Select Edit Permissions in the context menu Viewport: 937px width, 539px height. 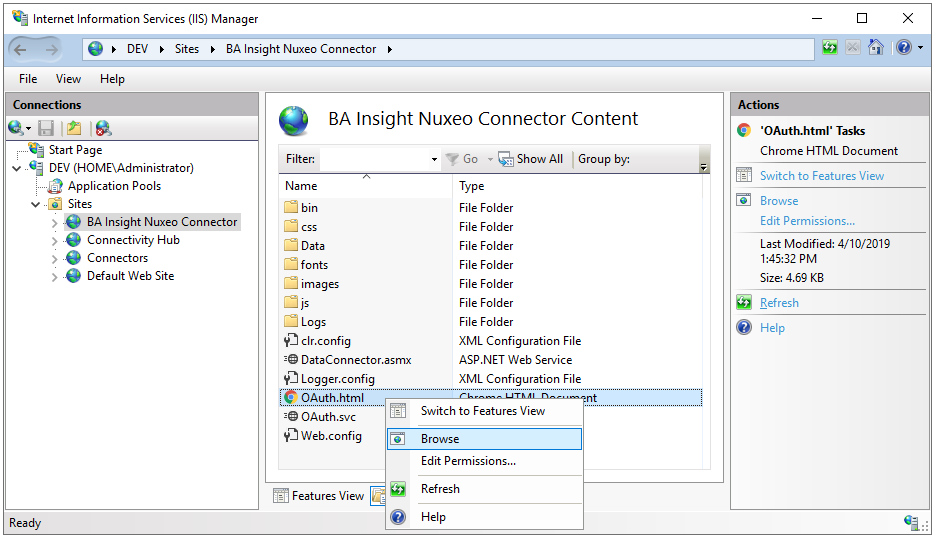468,461
